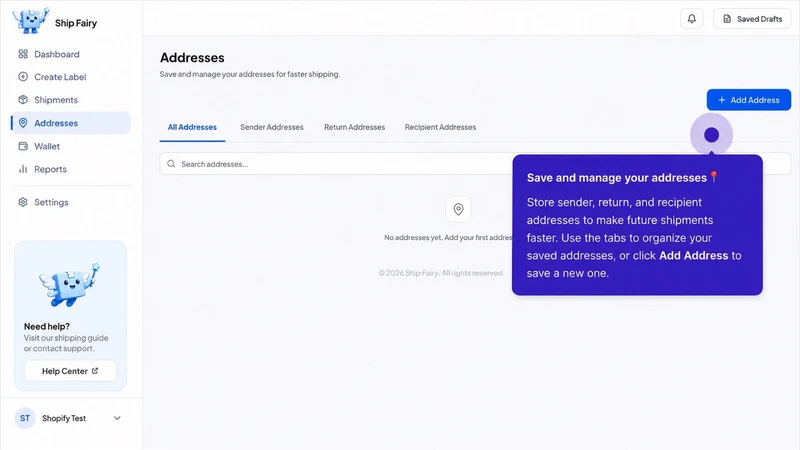Open the Help Center link
This screenshot has height=450, width=800.
70,371
